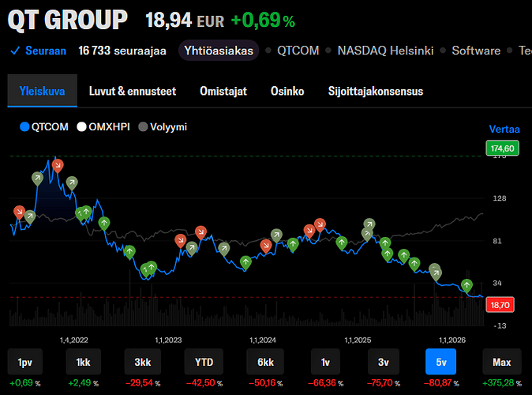Select the 1kk time range
The image size is (532, 395).
(x=83, y=362)
